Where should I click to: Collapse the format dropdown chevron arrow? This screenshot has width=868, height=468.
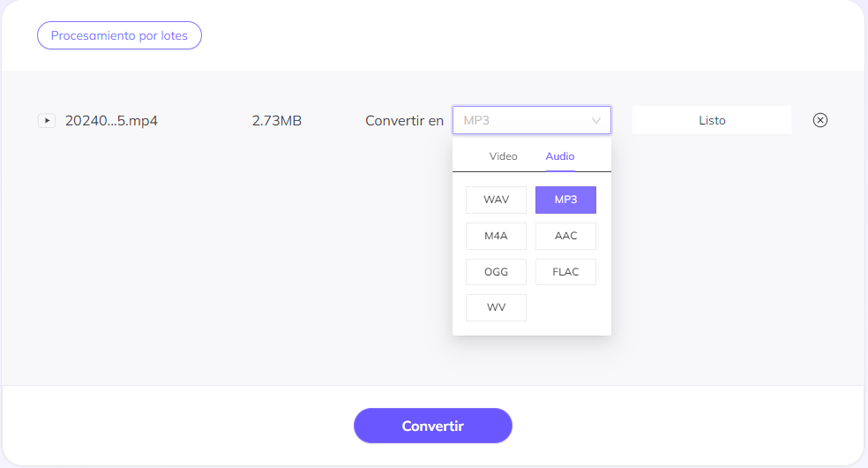[596, 121]
